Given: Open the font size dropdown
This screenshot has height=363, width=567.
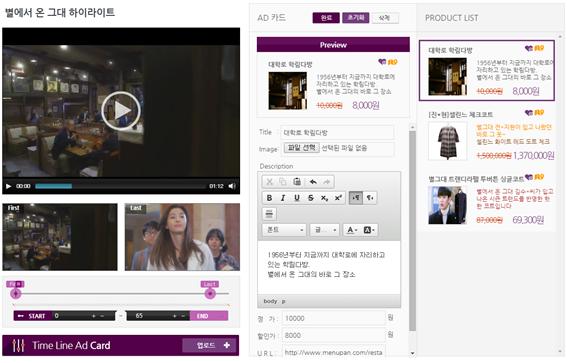Looking at the screenshot, I should pyautogui.click(x=324, y=230).
